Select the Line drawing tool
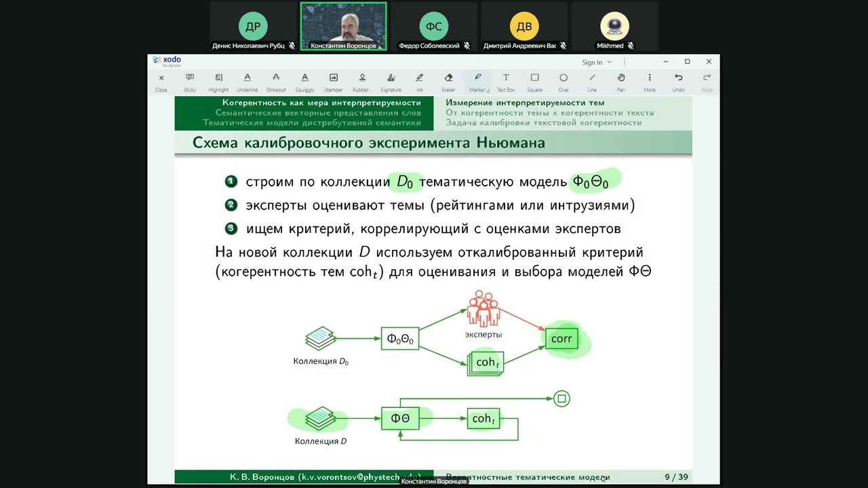Image resolution: width=868 pixels, height=488 pixels. [592, 82]
